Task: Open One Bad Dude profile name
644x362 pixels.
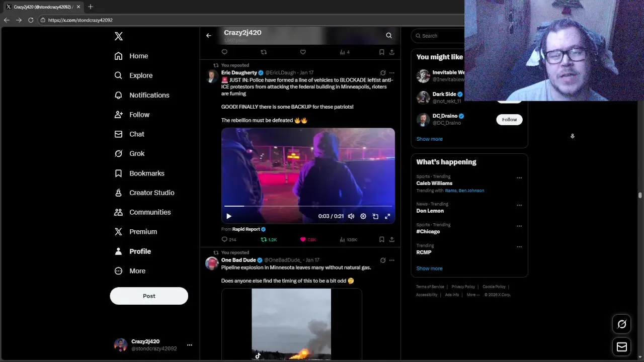Action: [238, 260]
